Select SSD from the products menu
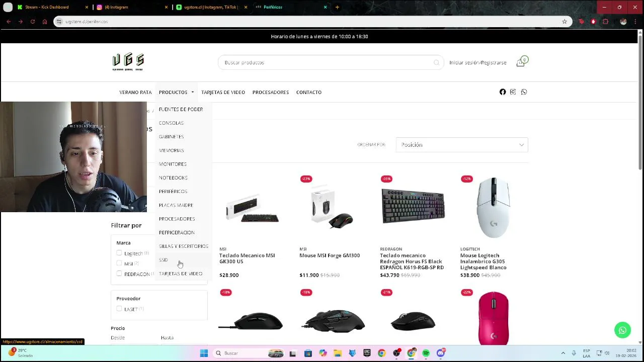This screenshot has height=362, width=644. [x=163, y=260]
